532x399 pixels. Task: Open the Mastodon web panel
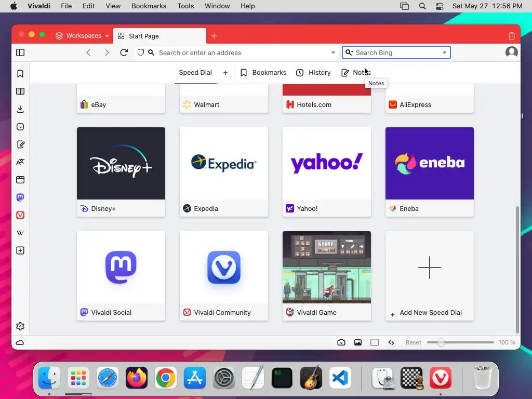[20, 197]
